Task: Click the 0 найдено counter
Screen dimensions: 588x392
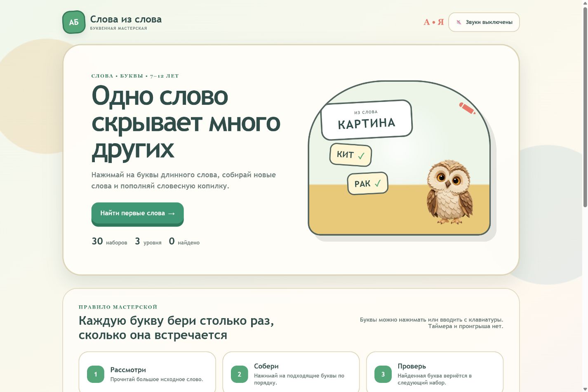Action: tap(184, 241)
